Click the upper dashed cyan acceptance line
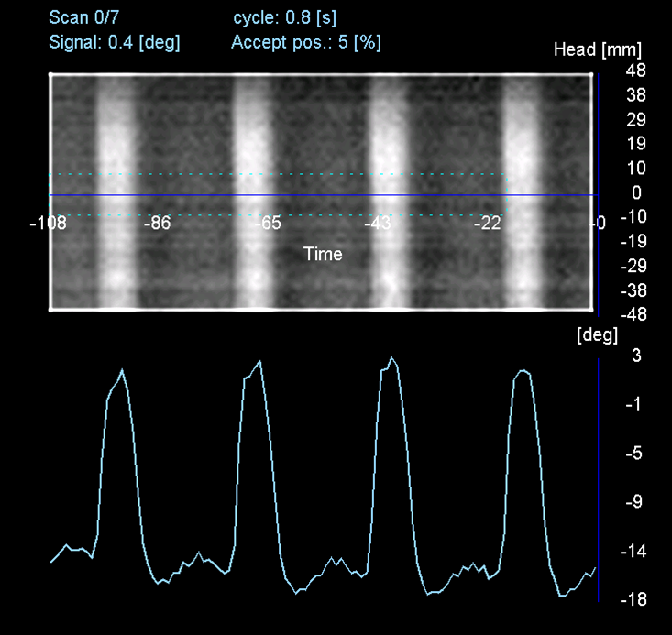The height and width of the screenshot is (635, 672). (x=275, y=174)
